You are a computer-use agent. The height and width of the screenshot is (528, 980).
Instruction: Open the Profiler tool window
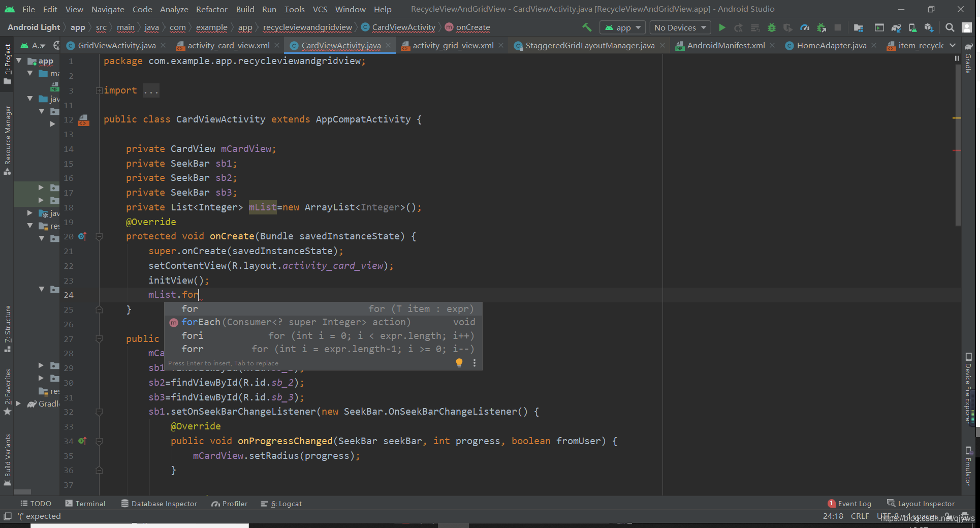[230, 504]
